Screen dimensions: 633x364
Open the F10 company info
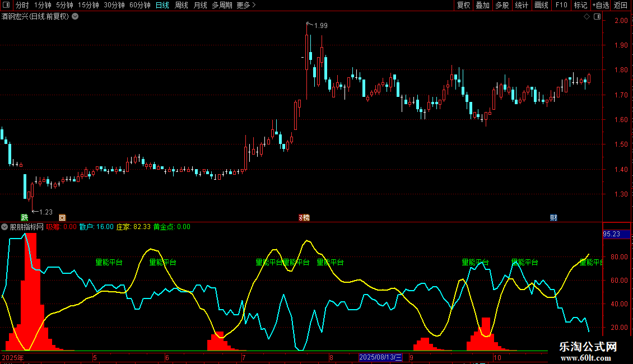tap(561, 5)
